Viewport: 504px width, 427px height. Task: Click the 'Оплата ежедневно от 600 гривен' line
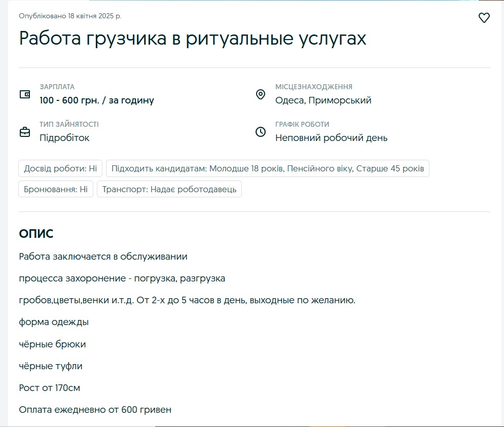click(95, 410)
